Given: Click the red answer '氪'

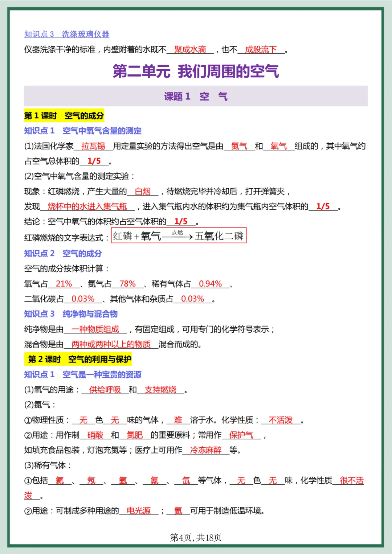Looking at the screenshot, I should pos(155,481).
